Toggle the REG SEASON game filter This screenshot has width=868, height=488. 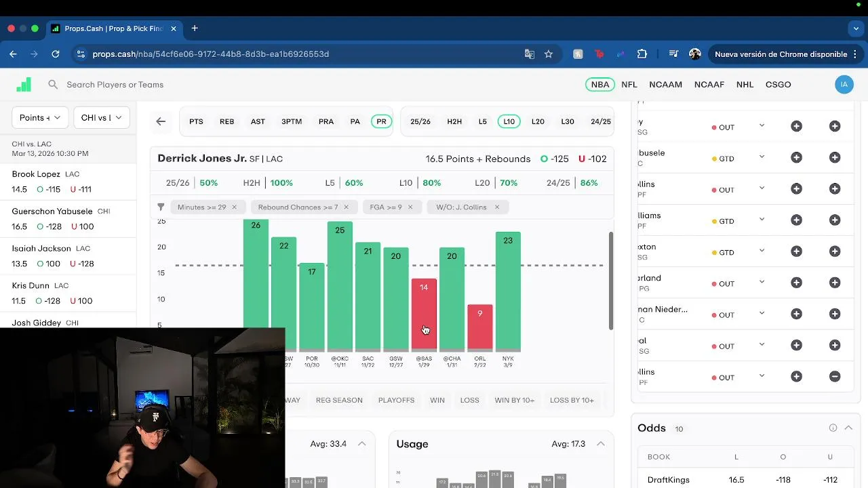339,401
